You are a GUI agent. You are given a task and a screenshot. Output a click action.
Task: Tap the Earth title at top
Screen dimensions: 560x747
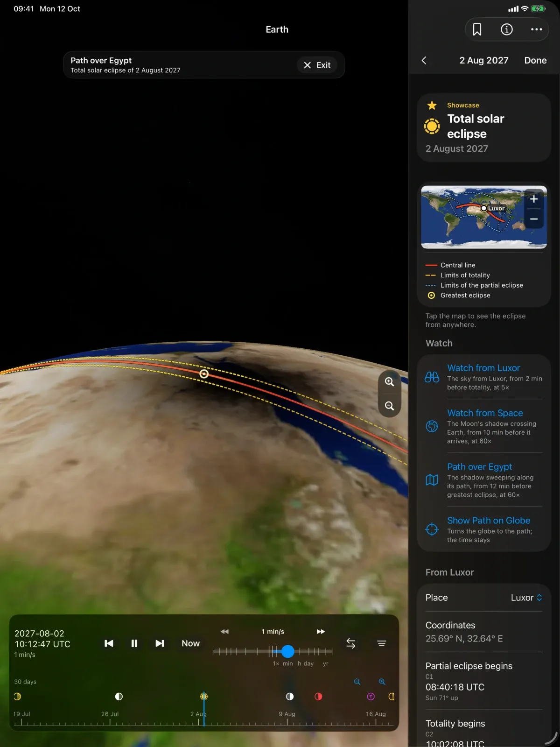[277, 29]
